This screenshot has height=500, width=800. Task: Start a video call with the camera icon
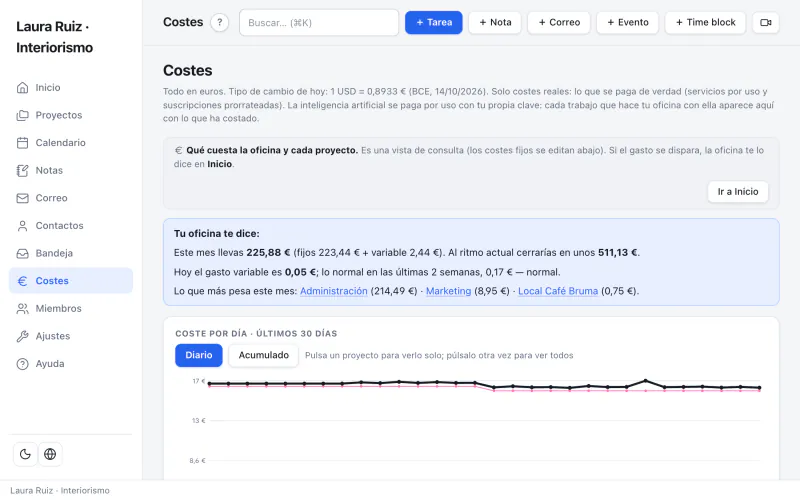tap(766, 22)
